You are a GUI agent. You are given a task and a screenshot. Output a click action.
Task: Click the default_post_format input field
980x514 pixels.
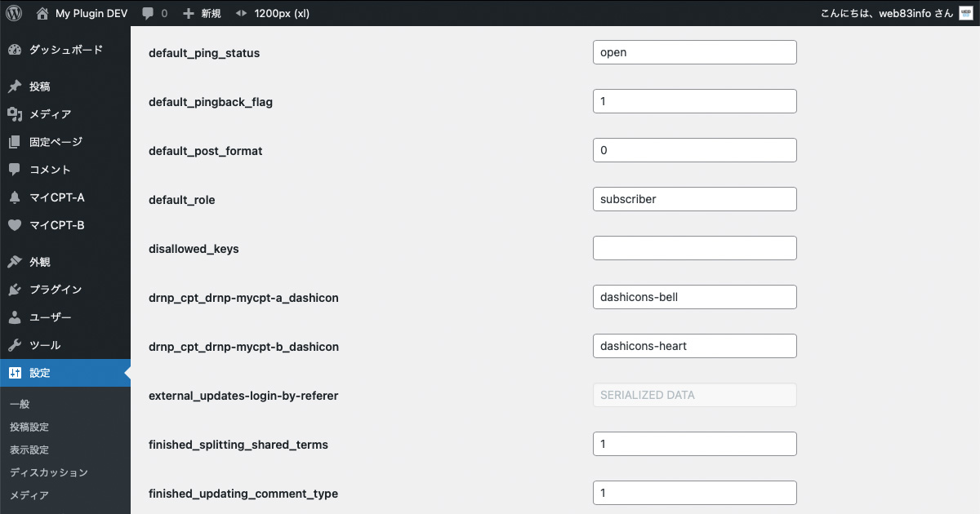pos(695,150)
